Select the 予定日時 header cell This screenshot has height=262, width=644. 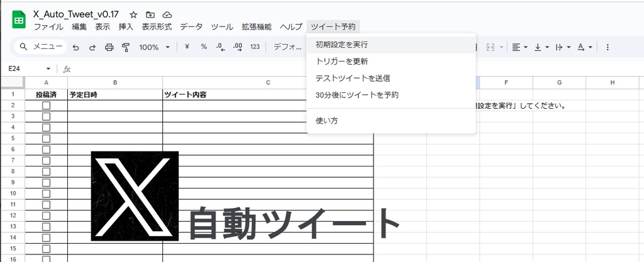tap(115, 95)
